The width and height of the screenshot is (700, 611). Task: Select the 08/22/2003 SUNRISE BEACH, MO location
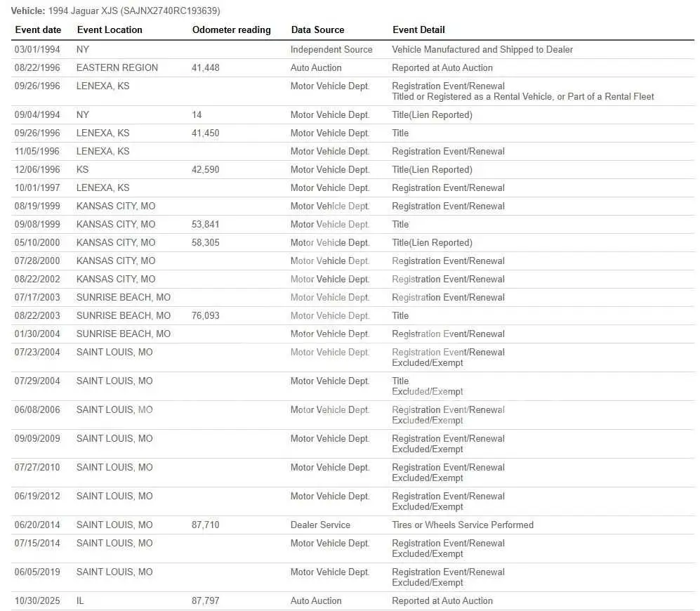123,316
